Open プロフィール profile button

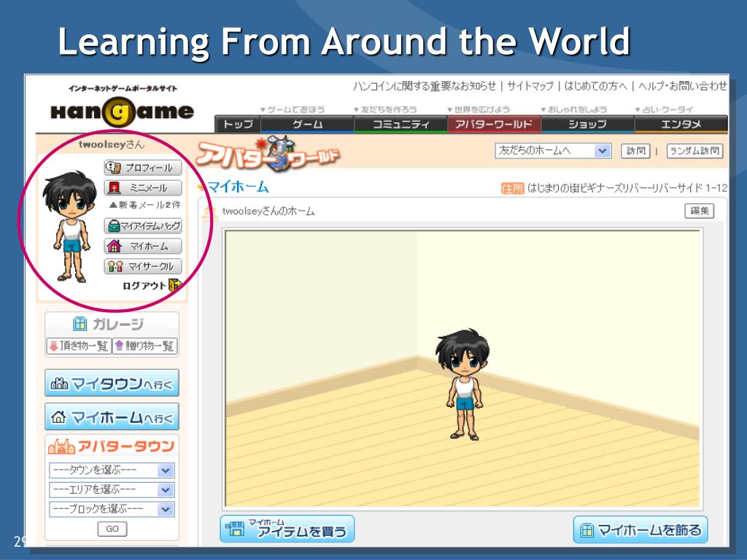click(143, 168)
